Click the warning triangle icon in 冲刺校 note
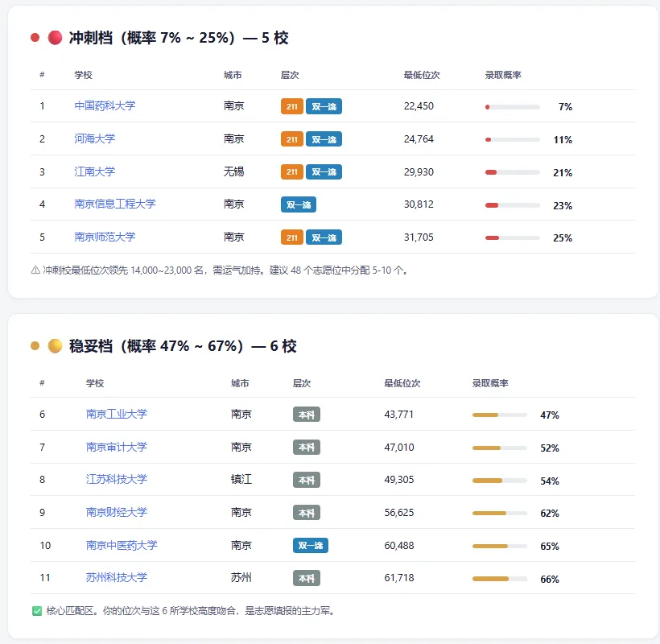The image size is (660, 644). pos(35,270)
